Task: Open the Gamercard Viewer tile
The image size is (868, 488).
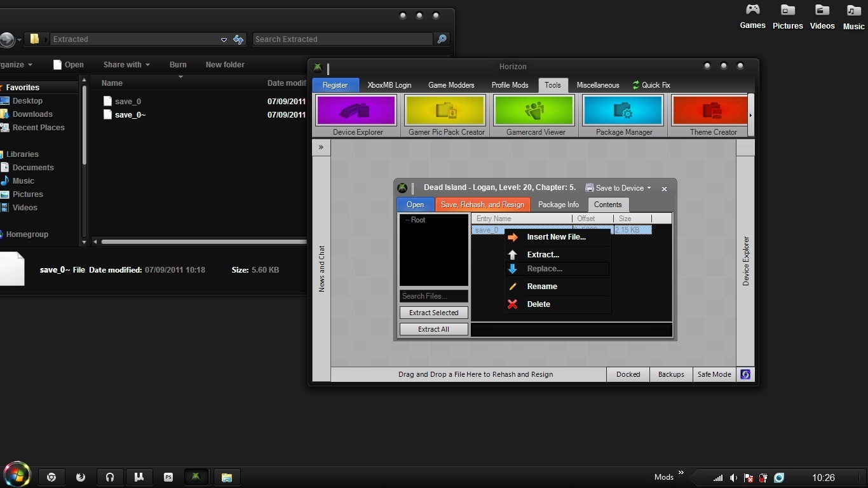Action: pyautogui.click(x=535, y=111)
